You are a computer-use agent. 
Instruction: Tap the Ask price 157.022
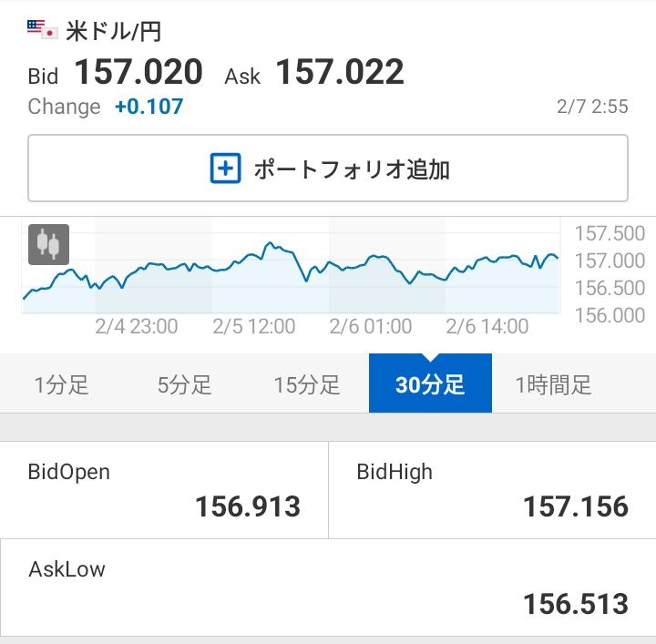click(x=340, y=73)
